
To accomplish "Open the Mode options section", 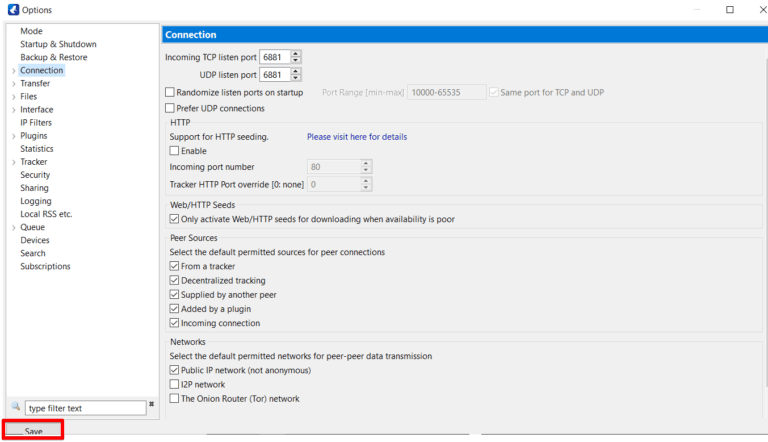I will [x=31, y=31].
